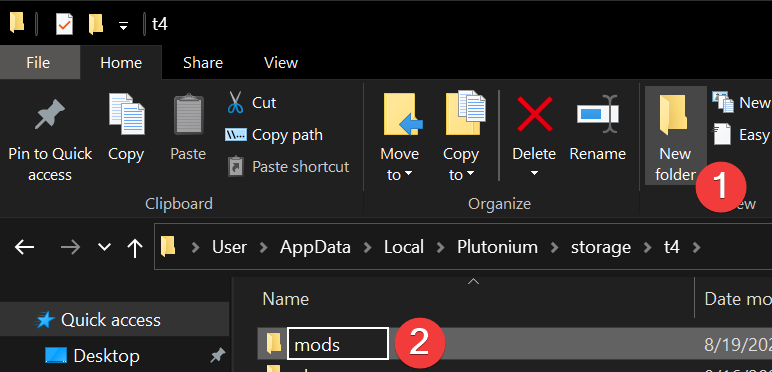The image size is (772, 372).
Task: Click the red Delete X icon
Action: [534, 114]
